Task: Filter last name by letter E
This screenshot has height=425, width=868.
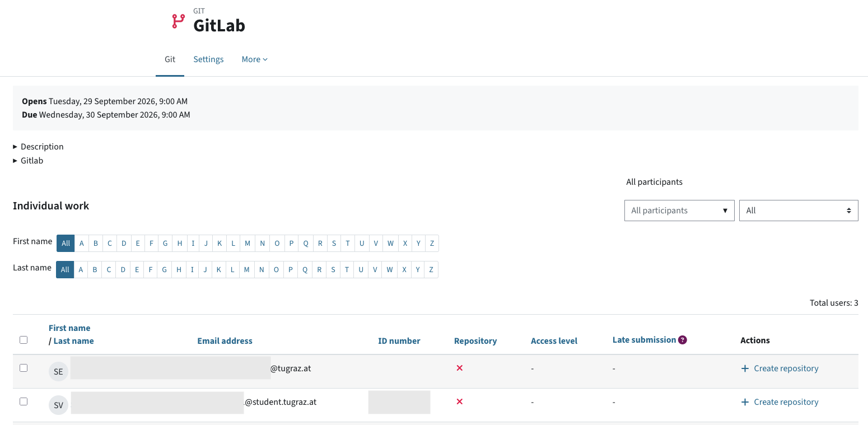Action: (x=137, y=269)
